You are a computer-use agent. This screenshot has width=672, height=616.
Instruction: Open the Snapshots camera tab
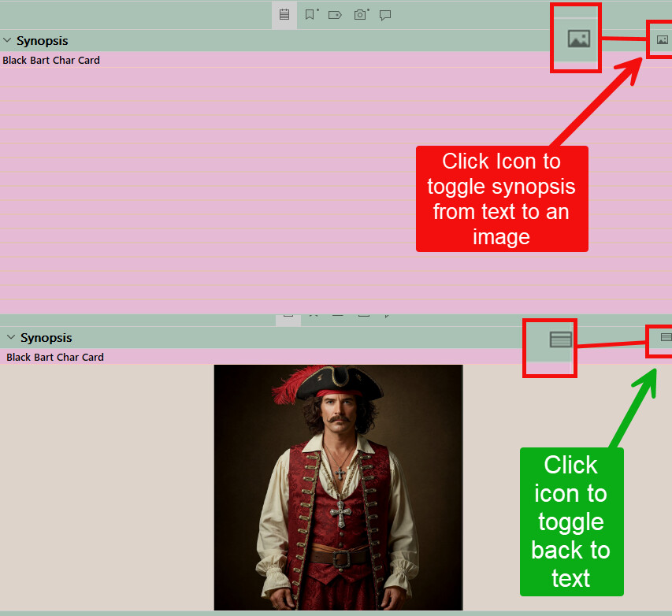tap(361, 15)
